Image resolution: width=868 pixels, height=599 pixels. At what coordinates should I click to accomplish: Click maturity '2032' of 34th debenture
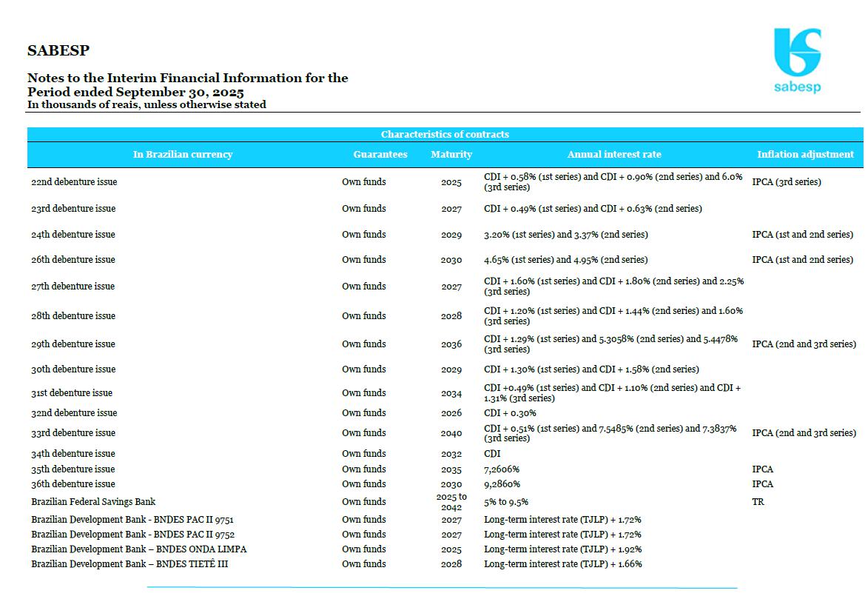pyautogui.click(x=451, y=454)
